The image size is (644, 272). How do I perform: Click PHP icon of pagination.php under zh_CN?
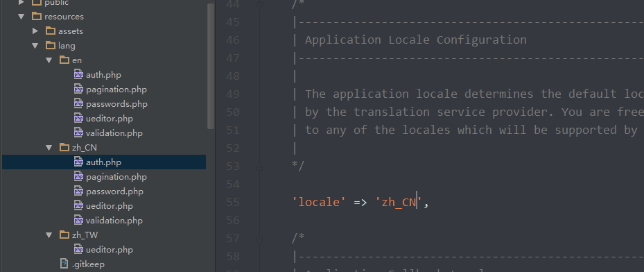tap(78, 176)
